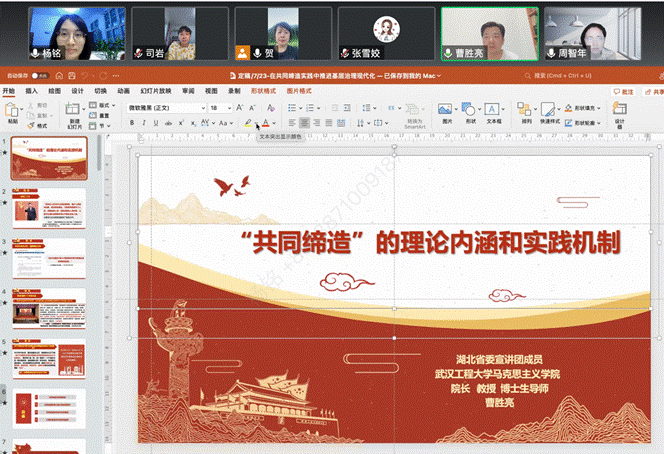664x454 pixels.
Task: Click the Undo arrow icon
Action: [x=85, y=76]
